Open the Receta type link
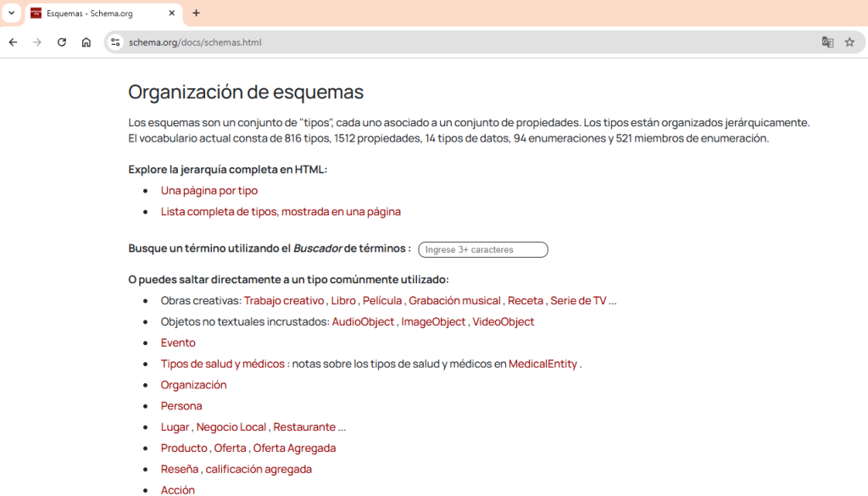 coord(526,301)
